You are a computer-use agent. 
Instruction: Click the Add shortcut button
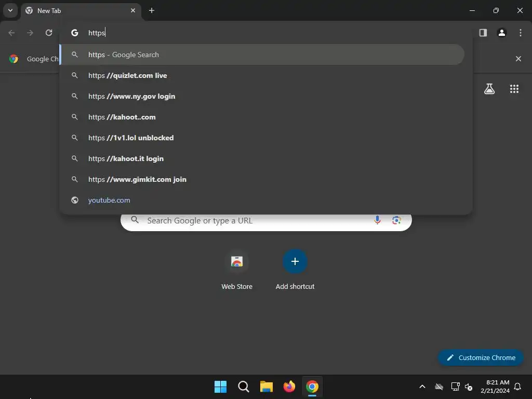[295, 269]
